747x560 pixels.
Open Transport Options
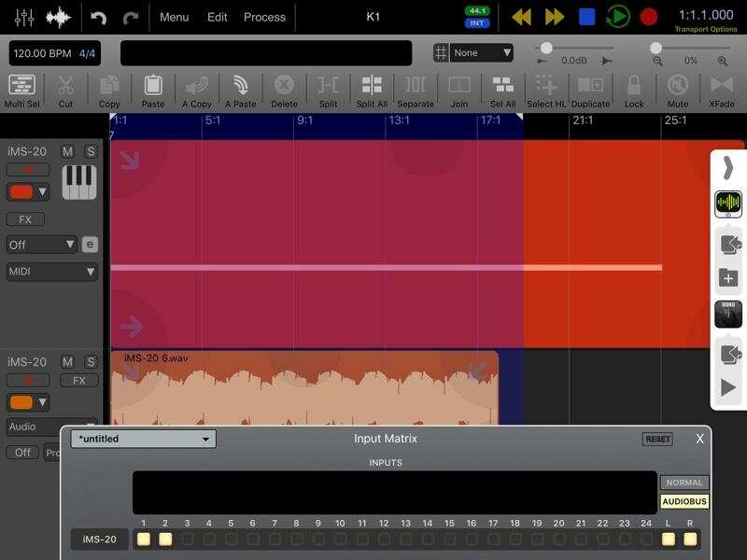click(706, 29)
